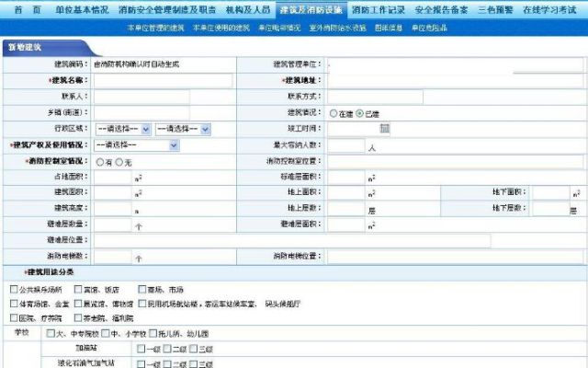Check 二级 in the 加油站 row
This screenshot has height=368, width=588.
167,349
